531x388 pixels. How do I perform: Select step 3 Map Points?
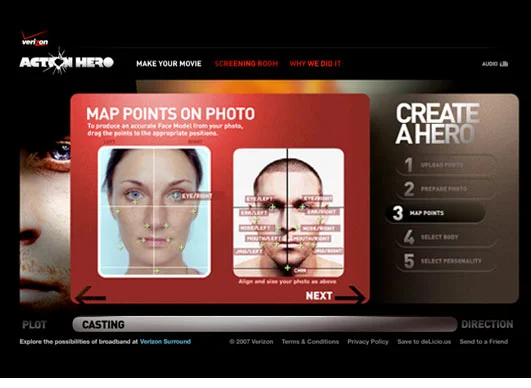pyautogui.click(x=435, y=213)
